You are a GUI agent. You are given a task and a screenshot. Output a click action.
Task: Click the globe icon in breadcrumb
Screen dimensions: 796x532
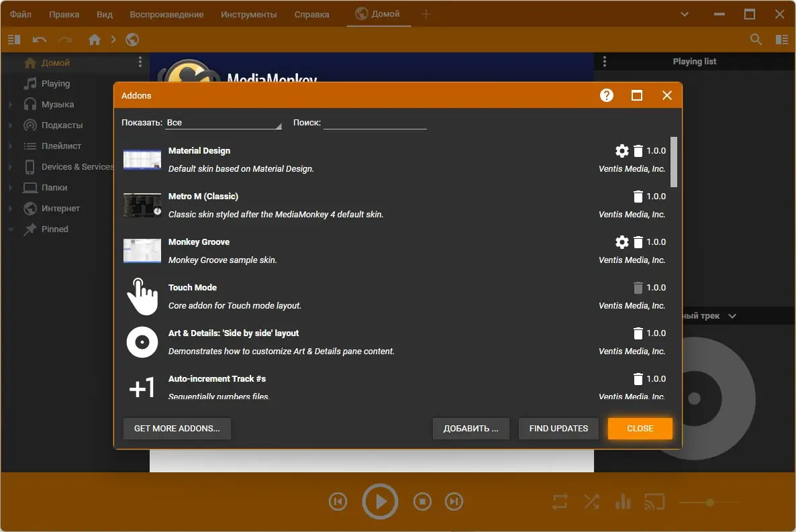132,40
